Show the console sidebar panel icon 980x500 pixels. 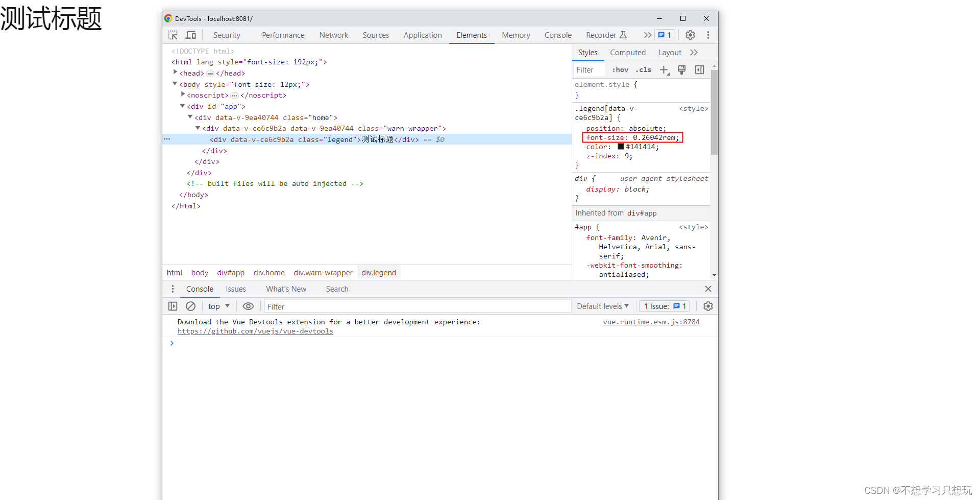click(173, 306)
